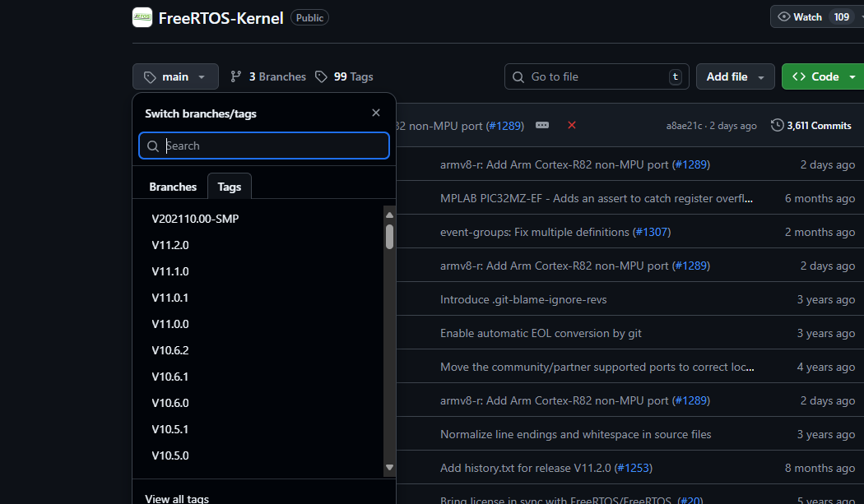Click the Go to file search box
864x504 pixels.
(597, 76)
